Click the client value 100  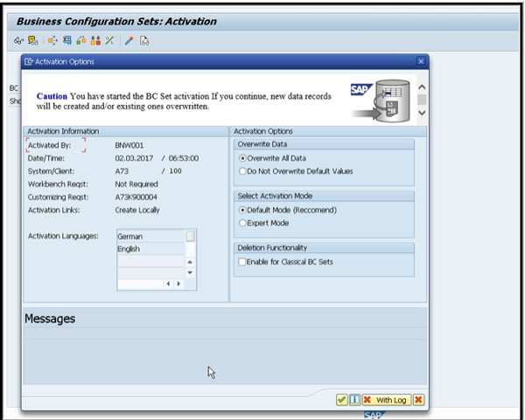tap(175, 171)
